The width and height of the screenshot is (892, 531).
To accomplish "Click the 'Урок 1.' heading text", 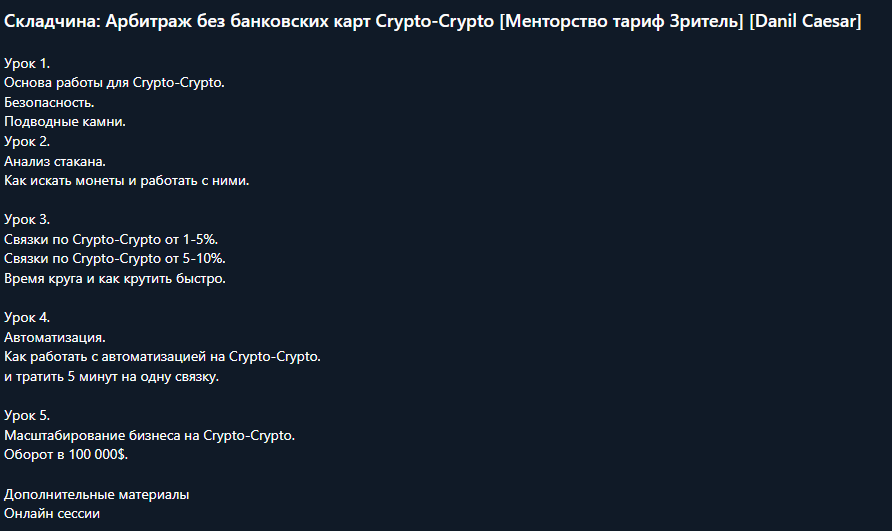I will pos(27,63).
